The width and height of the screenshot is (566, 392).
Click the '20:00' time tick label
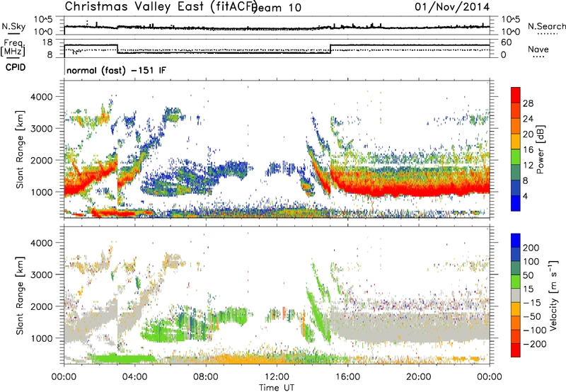(x=418, y=377)
